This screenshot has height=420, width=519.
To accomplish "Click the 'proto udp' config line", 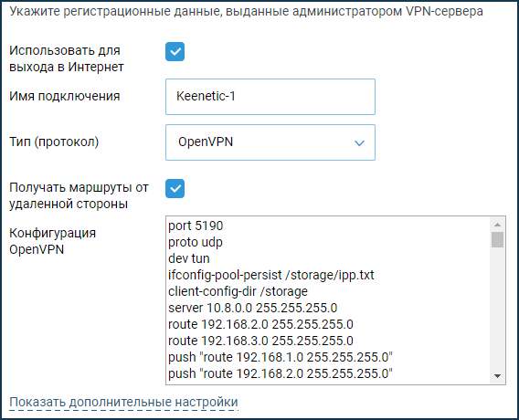I will coord(196,242).
